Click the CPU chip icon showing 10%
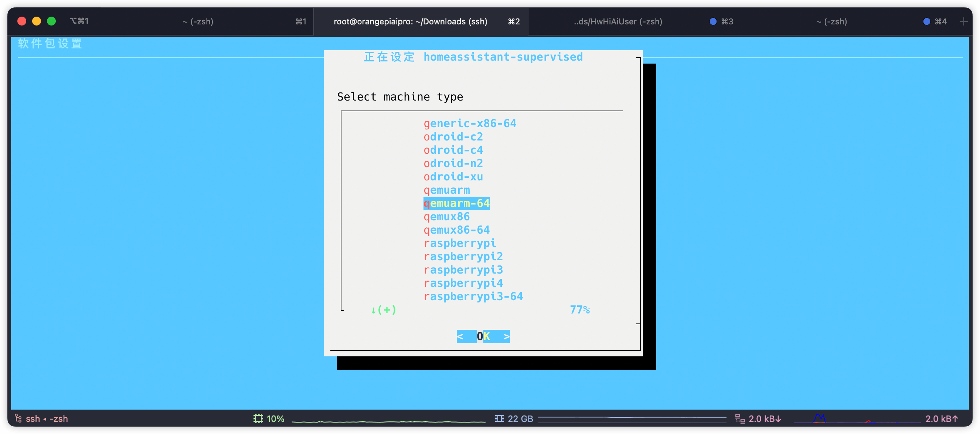This screenshot has width=980, height=434. click(x=258, y=418)
